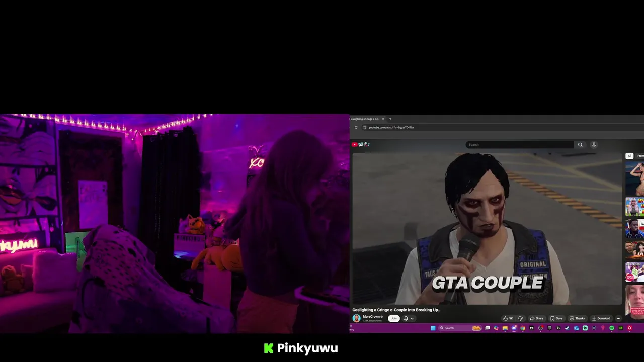Screen dimensions: 644x362
Task: Click the GTA video player to pause
Action: tap(487, 229)
